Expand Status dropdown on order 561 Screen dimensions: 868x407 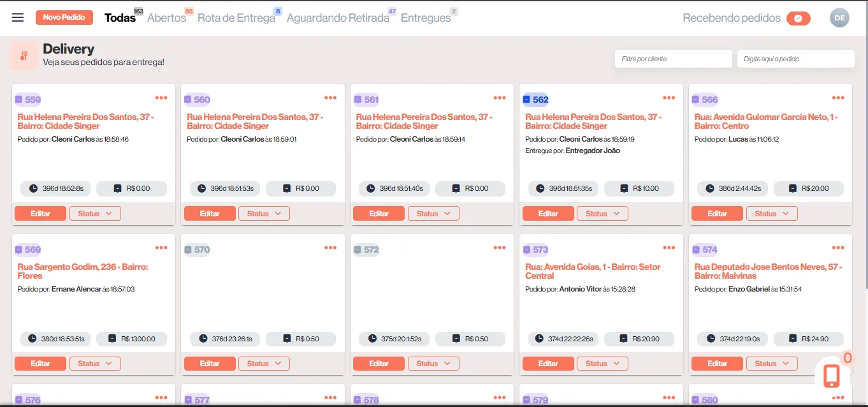[x=433, y=214]
